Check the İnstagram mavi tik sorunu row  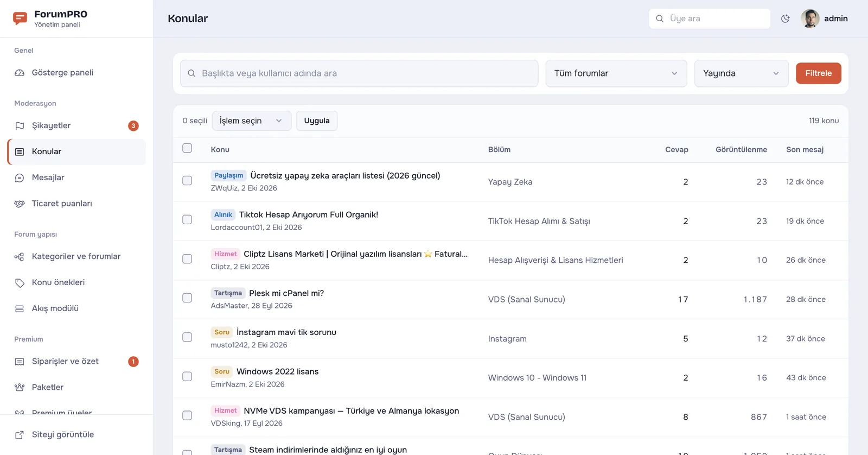point(187,337)
